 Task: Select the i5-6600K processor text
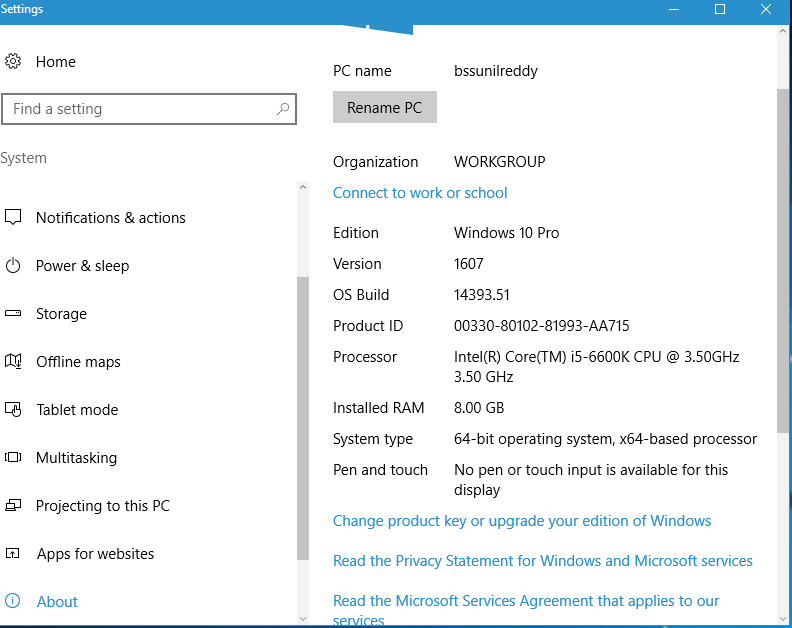point(596,367)
